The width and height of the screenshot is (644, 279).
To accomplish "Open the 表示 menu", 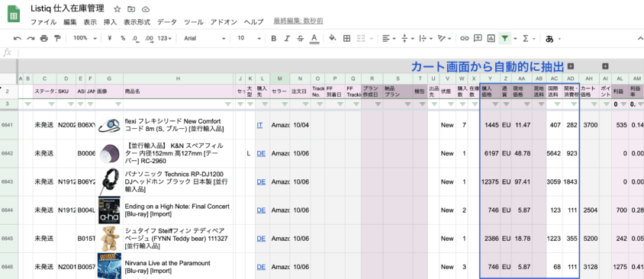I will coord(90,22).
